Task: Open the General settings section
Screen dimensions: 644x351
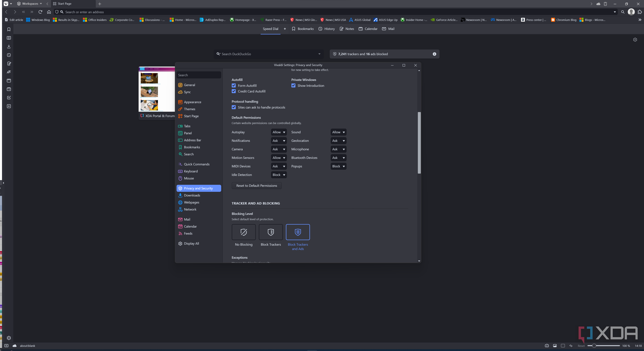Action: (x=199, y=85)
